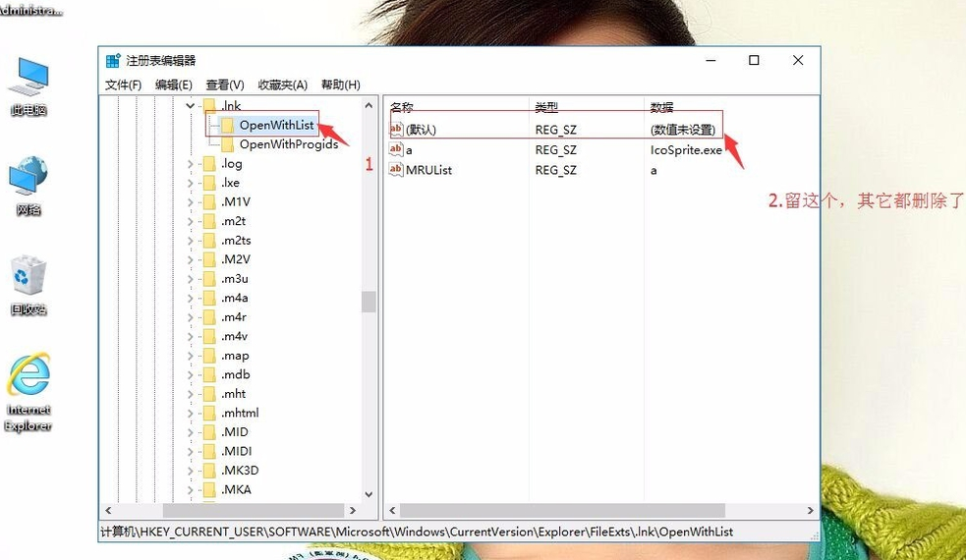This screenshot has height=560, width=966.
Task: Select the .MK3D key in tree
Action: tap(240, 470)
